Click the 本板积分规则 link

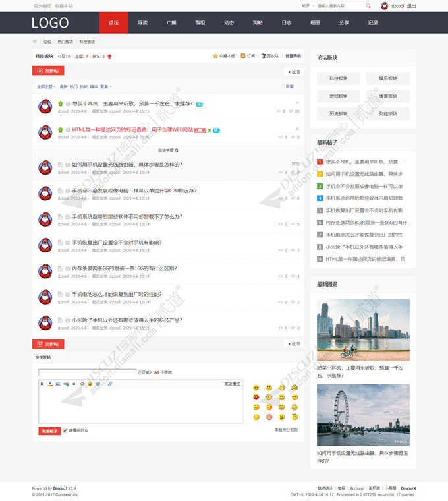pyautogui.click(x=286, y=430)
